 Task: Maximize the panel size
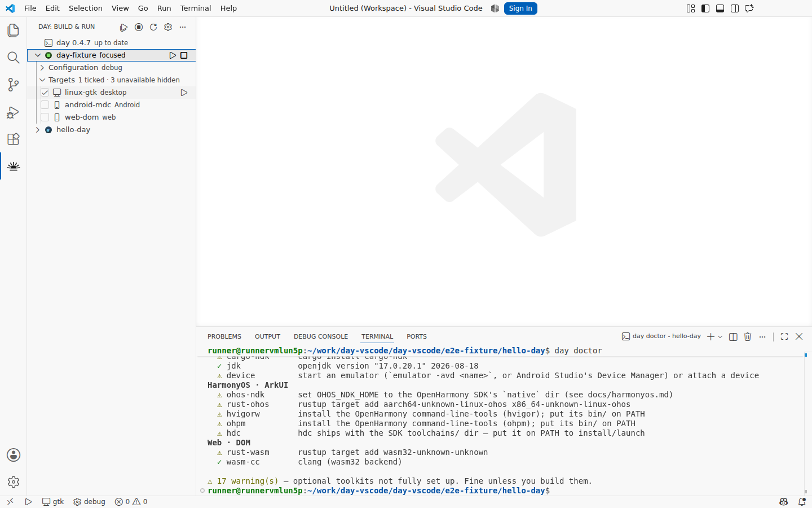click(x=784, y=336)
